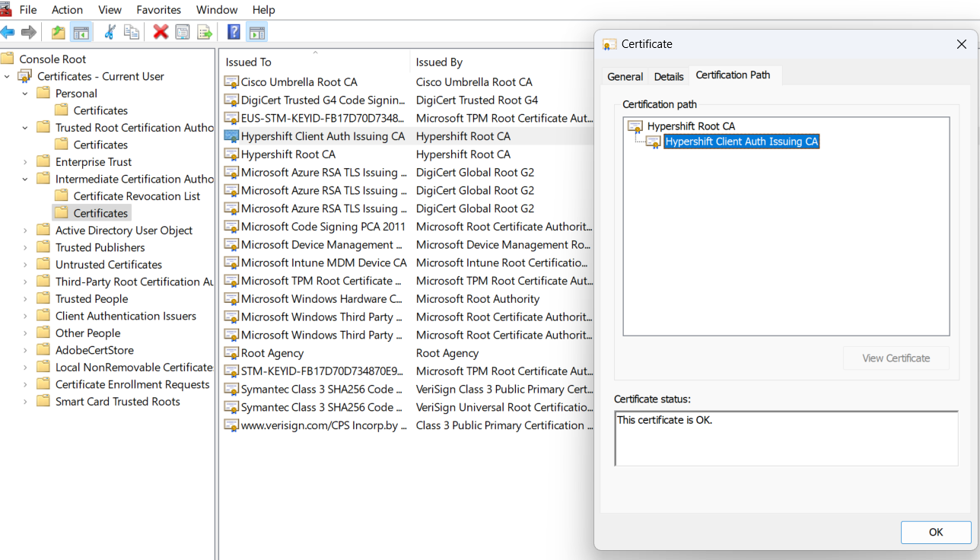Select the Certification Path tab
Screen dimensions: 980x560
point(733,75)
